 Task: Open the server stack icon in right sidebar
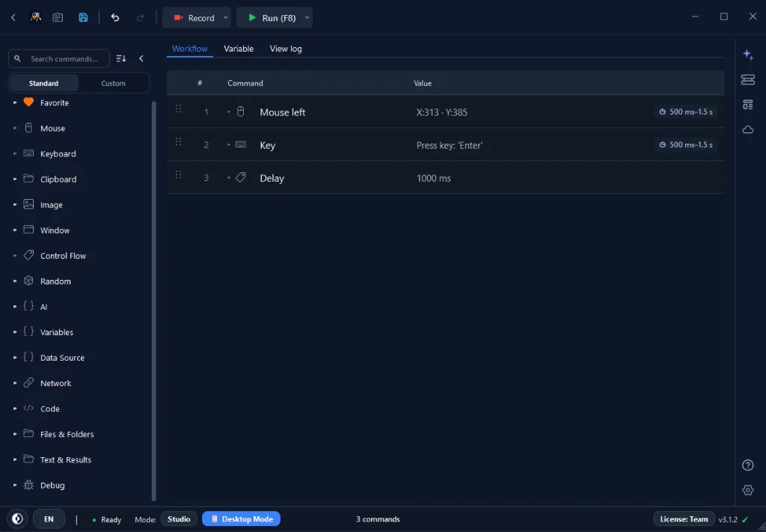pyautogui.click(x=748, y=79)
